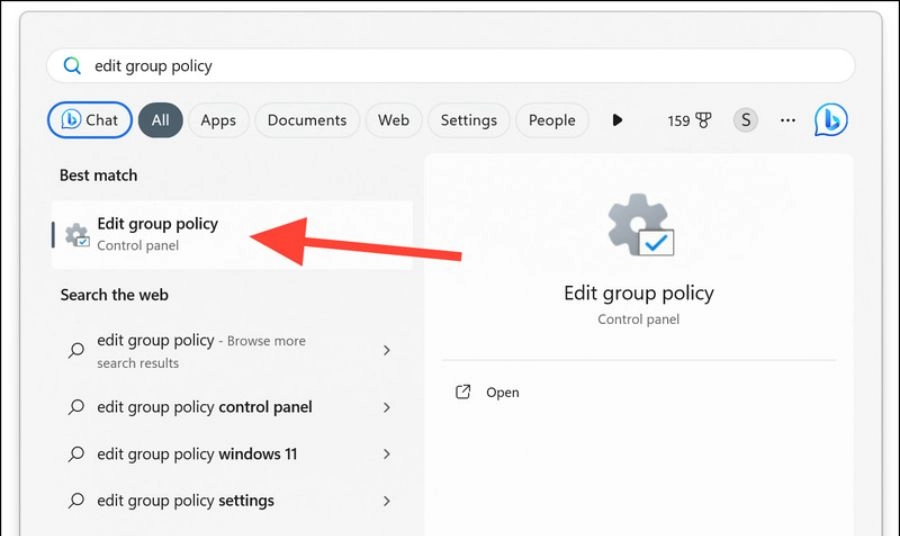Select the All filter tab

coord(161,120)
